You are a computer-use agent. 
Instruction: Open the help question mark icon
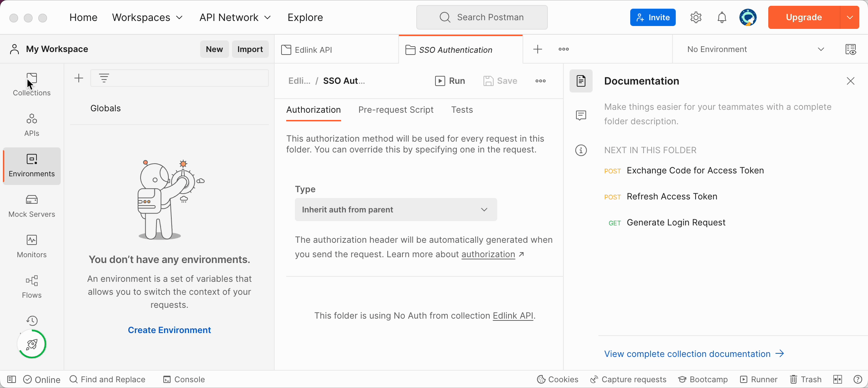pos(858,379)
